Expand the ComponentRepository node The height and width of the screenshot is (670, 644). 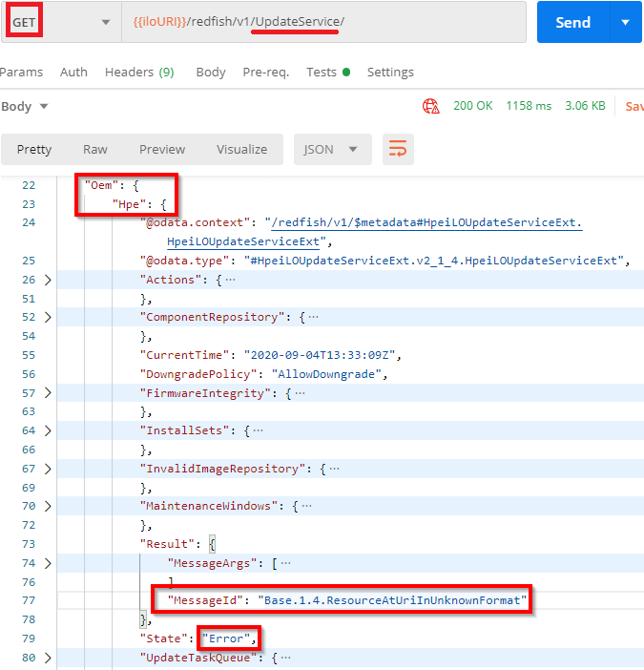(48, 317)
